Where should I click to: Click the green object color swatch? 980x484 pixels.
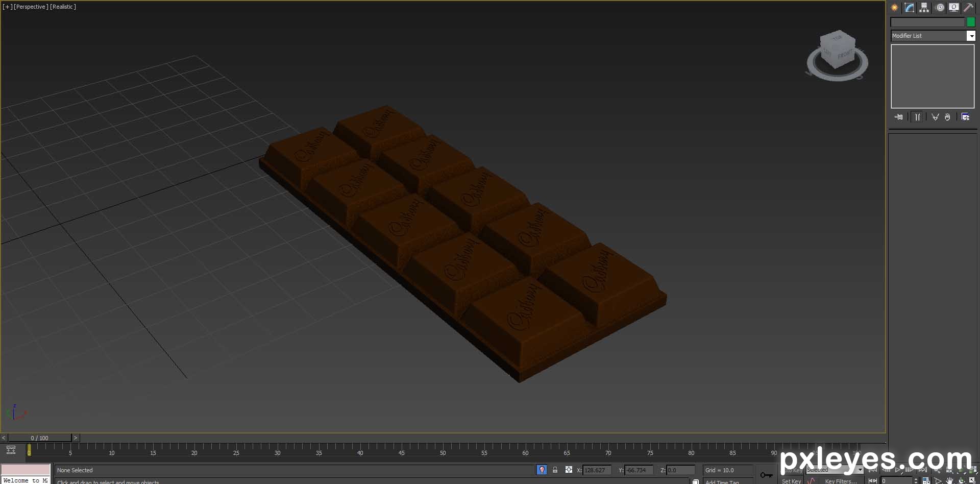(x=971, y=22)
